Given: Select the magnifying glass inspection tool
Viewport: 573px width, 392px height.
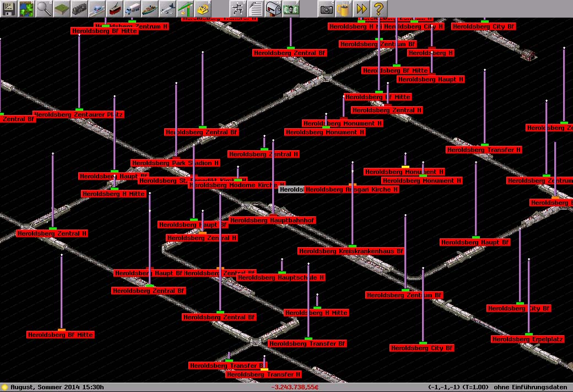Looking at the screenshot, I should point(44,9).
